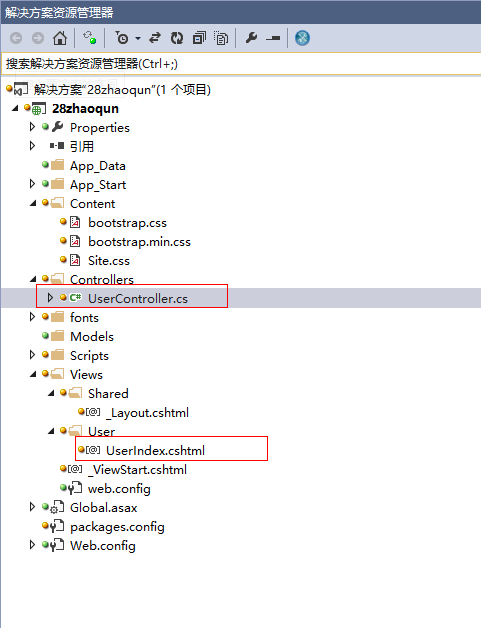This screenshot has height=628, width=481.
Task: Select the Views folder label
Action: (x=86, y=374)
